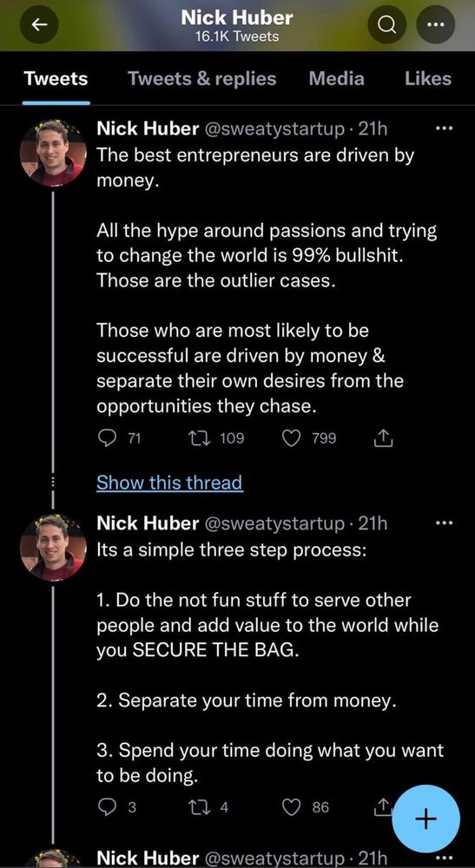The image size is (475, 868).
Task: Open more options on first tweet
Action: pos(444,129)
